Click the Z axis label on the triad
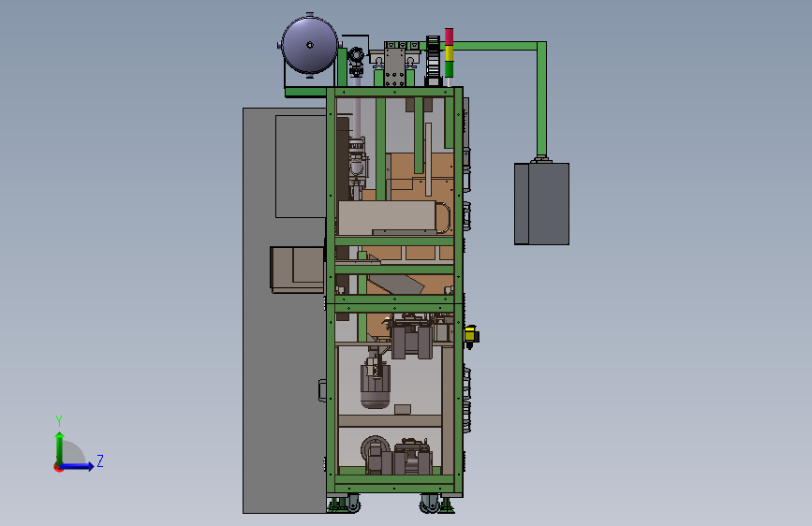 tap(100, 460)
